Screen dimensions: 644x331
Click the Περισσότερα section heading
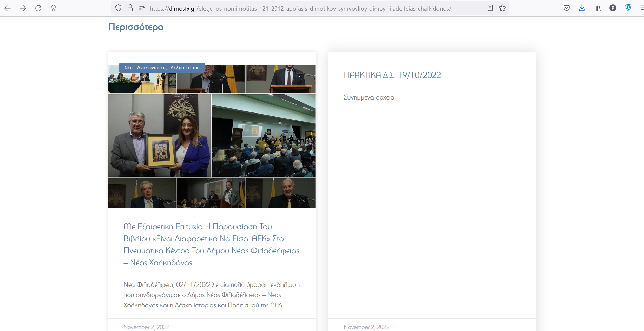coord(136,27)
